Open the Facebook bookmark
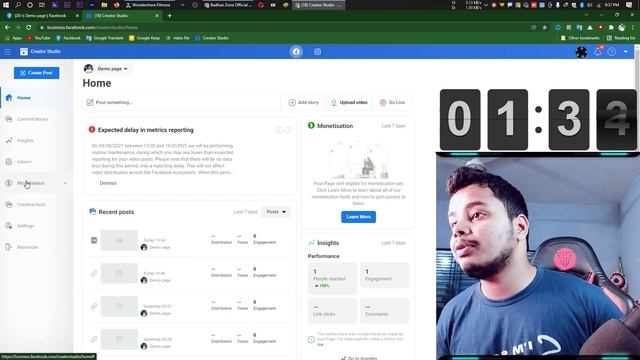This screenshot has height=360, width=640. tap(68, 38)
